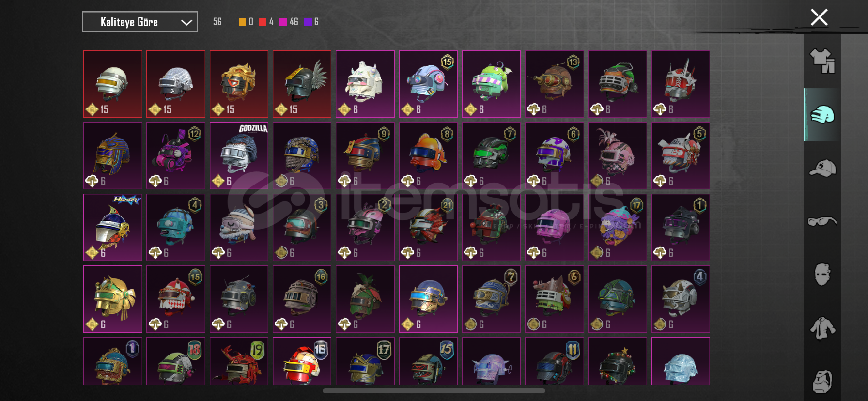Close the inventory with the X icon

point(819,17)
